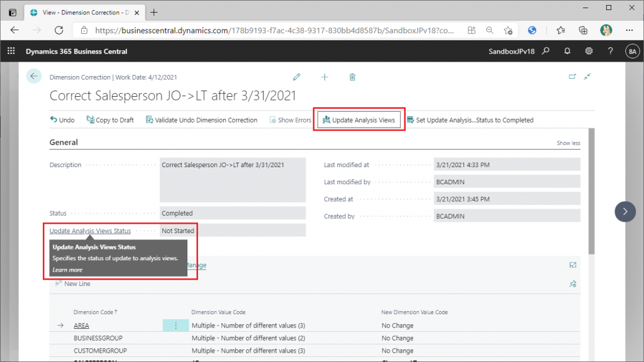
Task: Click Multiple values (2) in BUSINESSGROUP row
Action: point(248,338)
